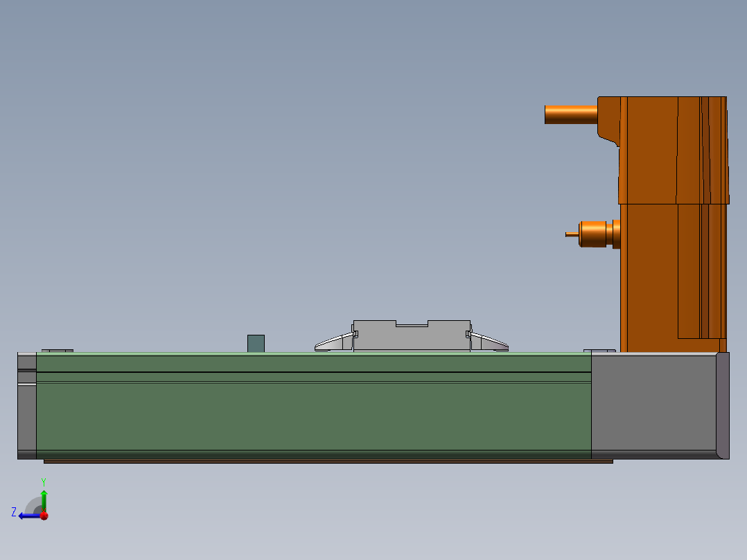The image size is (747, 560).
Task: Select the left wiper wing of the carriage
Action: pos(335,342)
